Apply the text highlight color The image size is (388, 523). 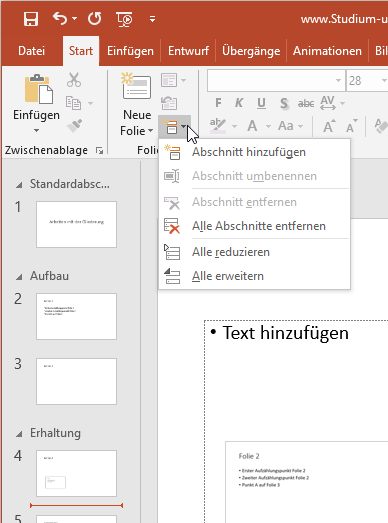[x=218, y=126]
